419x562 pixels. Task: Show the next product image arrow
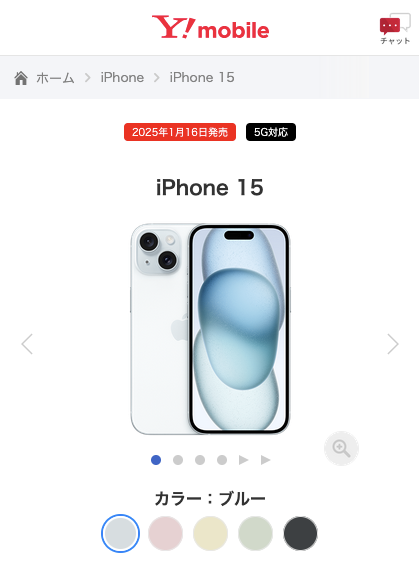point(393,344)
